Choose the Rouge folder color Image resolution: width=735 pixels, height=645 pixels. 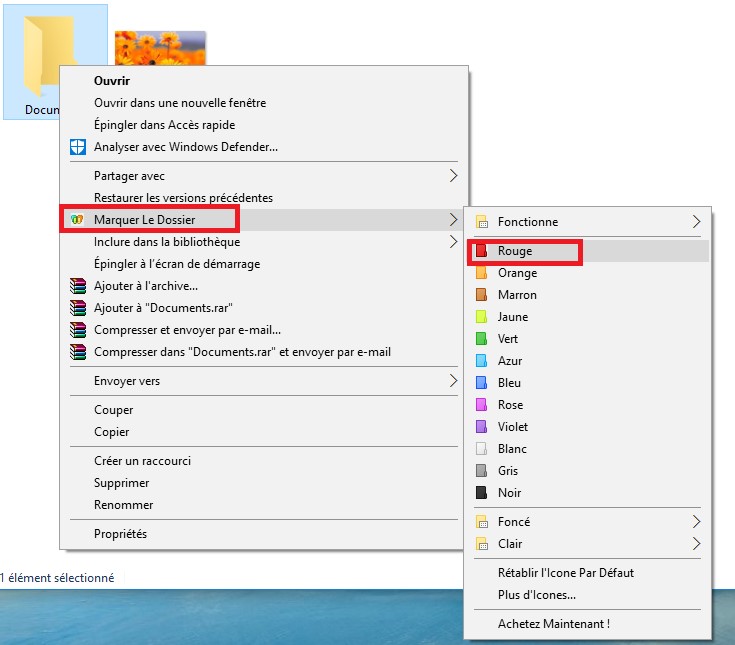515,251
